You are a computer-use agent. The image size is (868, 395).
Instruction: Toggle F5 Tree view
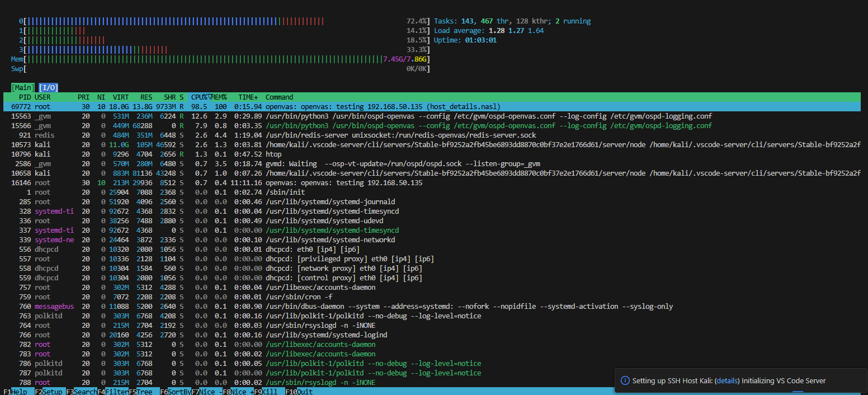146,392
